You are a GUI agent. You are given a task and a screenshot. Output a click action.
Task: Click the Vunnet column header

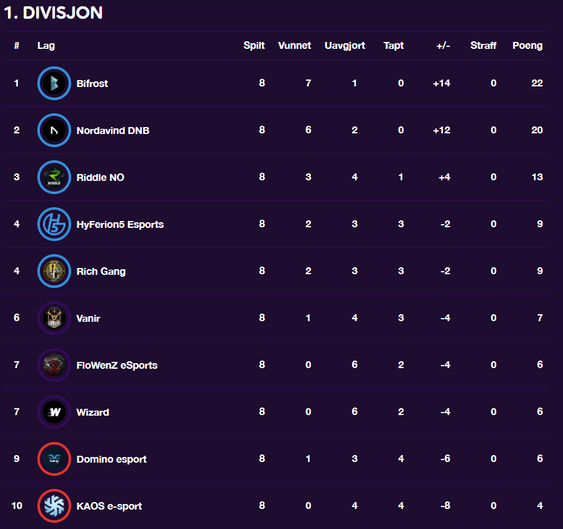[294, 46]
